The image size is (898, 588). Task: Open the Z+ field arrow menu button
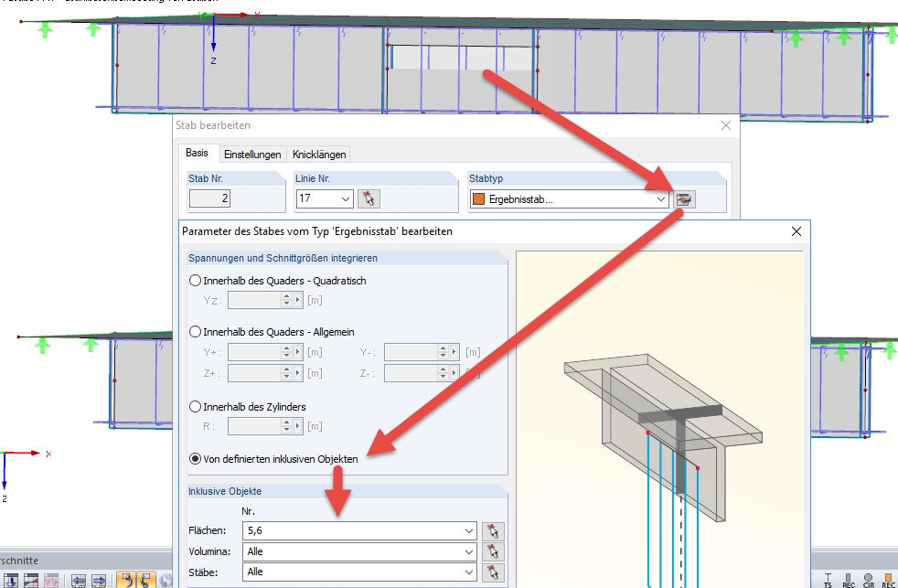tap(298, 373)
